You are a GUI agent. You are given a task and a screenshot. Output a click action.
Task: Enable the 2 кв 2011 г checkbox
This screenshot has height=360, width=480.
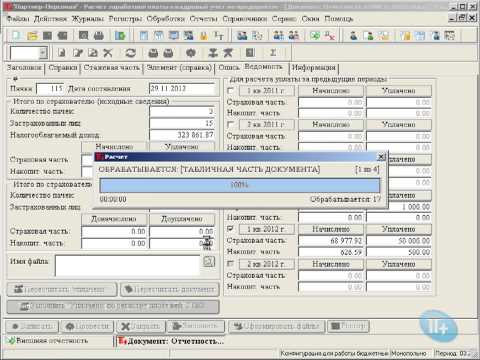pyautogui.click(x=230, y=124)
